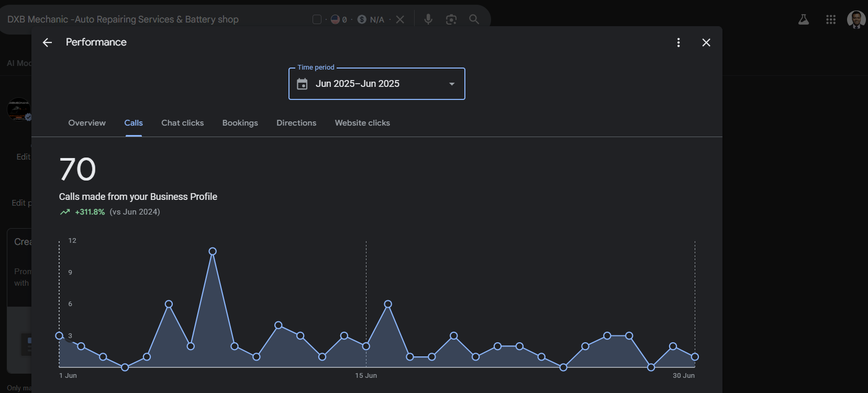
Task: Click the '15 Jun' axis label
Action: [x=366, y=376]
